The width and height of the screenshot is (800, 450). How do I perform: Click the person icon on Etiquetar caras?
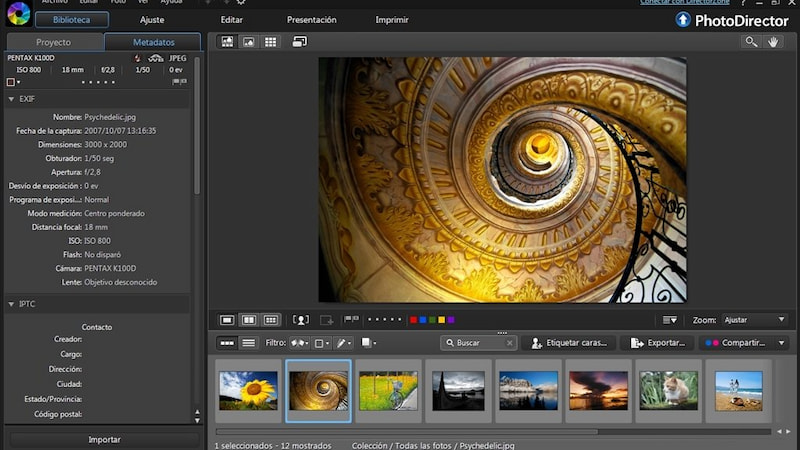coord(536,343)
